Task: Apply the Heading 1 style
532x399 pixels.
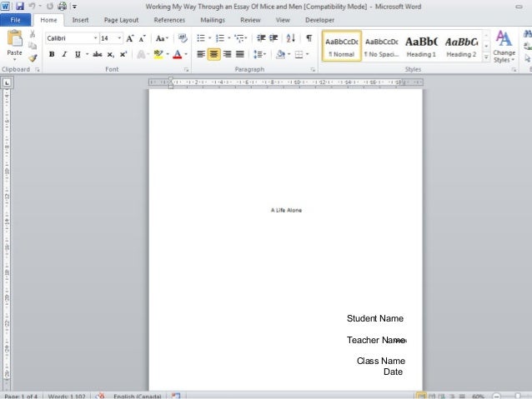Action: pyautogui.click(x=421, y=47)
